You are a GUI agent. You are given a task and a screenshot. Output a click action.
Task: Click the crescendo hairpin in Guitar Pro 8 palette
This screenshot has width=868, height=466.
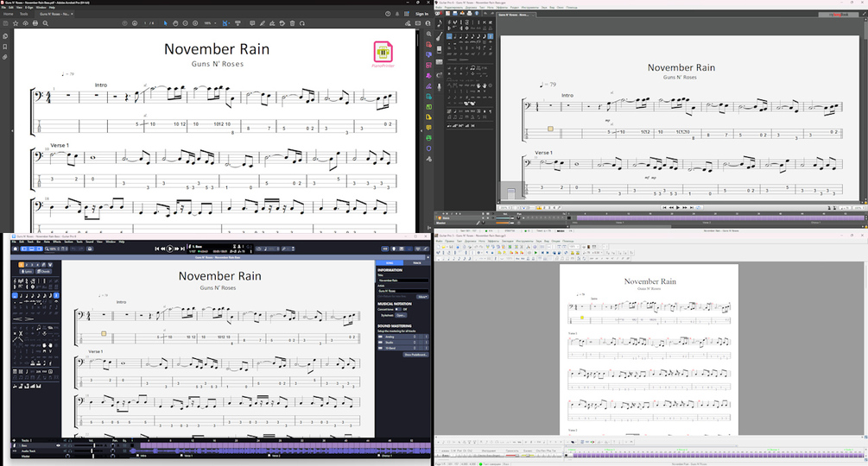tap(16, 319)
